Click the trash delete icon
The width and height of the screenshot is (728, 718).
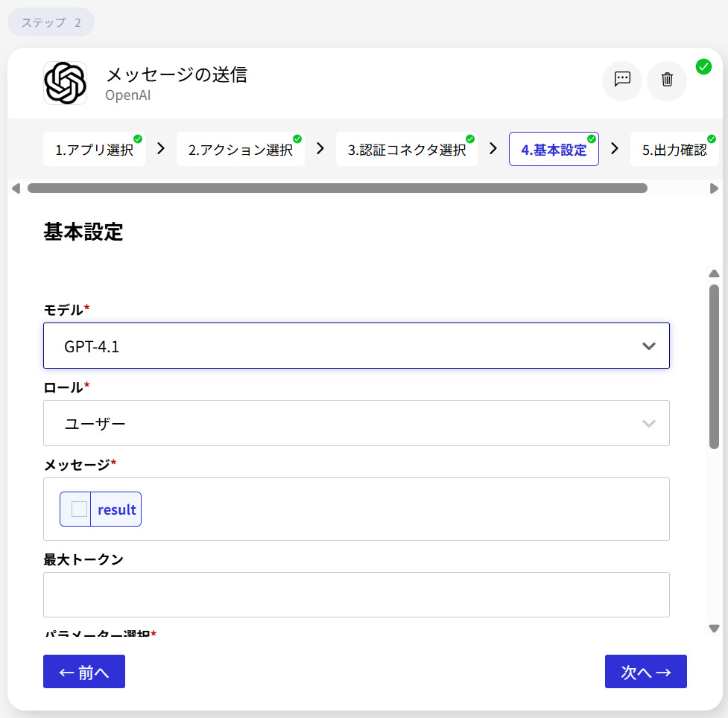(667, 80)
